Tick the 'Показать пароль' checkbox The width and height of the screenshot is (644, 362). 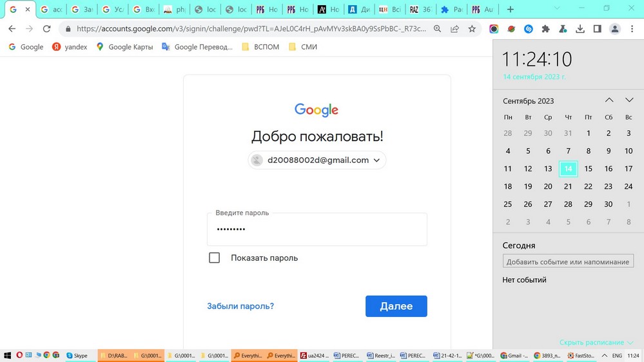pyautogui.click(x=215, y=258)
